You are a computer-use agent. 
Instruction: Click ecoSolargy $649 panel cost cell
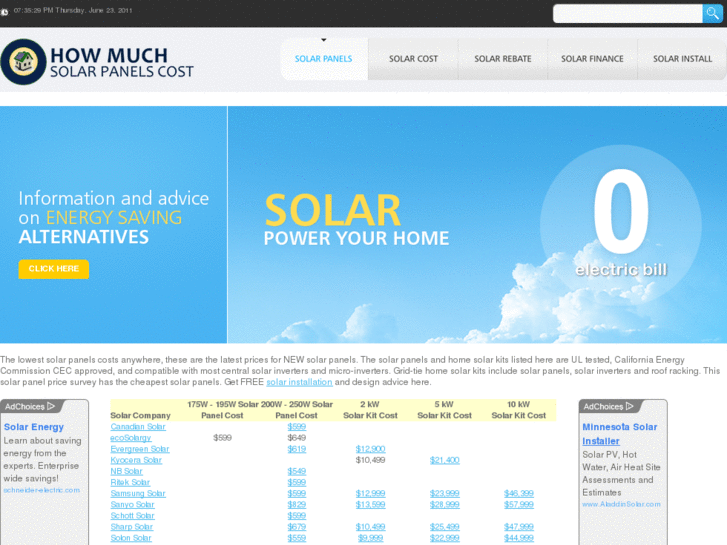pos(296,438)
